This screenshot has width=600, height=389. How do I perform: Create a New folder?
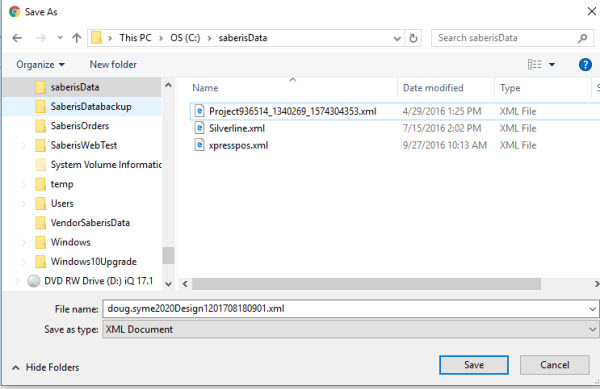113,65
